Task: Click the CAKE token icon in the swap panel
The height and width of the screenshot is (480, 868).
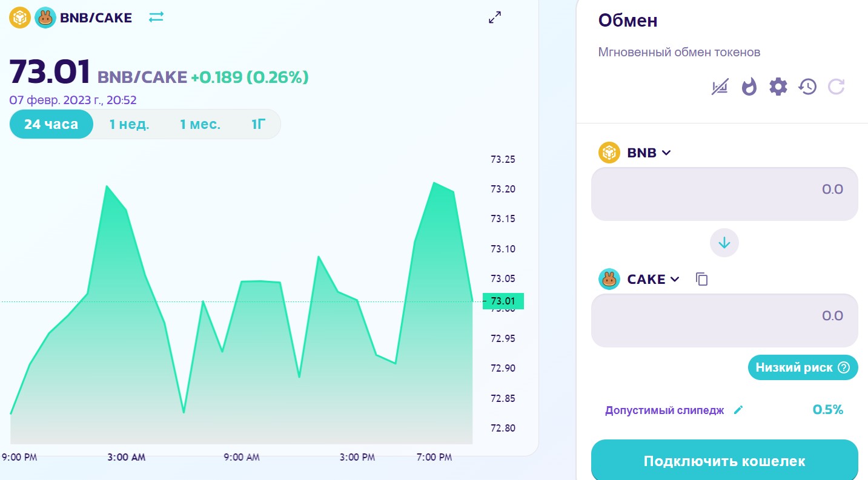Action: tap(609, 279)
